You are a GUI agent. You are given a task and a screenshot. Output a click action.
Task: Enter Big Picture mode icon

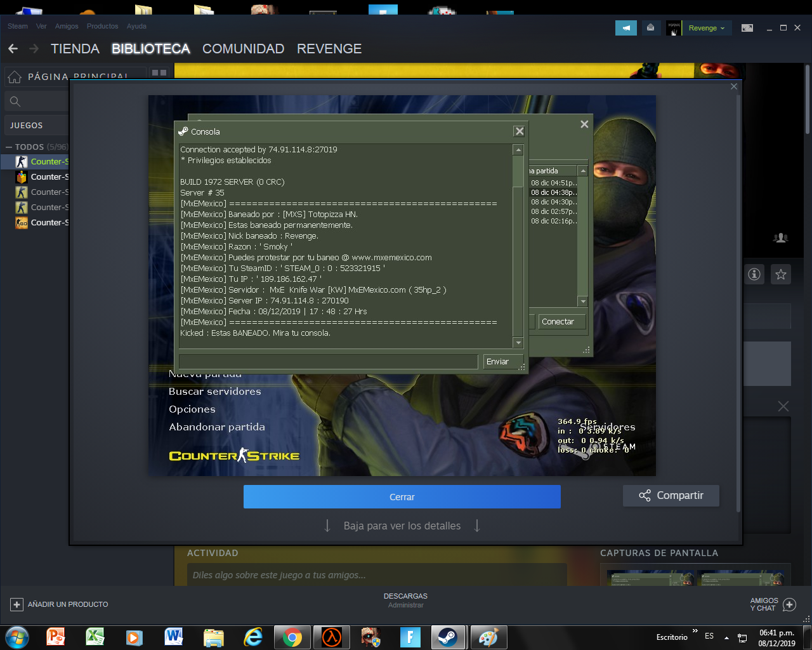(747, 28)
